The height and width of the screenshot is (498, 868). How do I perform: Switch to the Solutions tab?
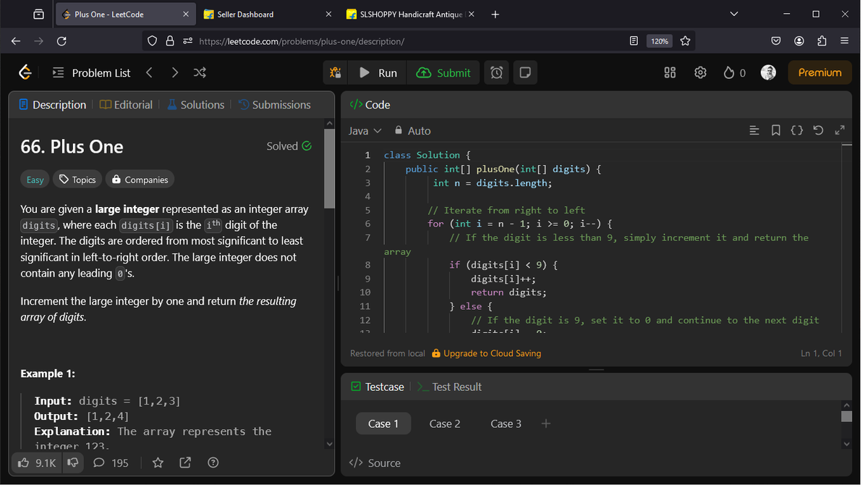195,105
